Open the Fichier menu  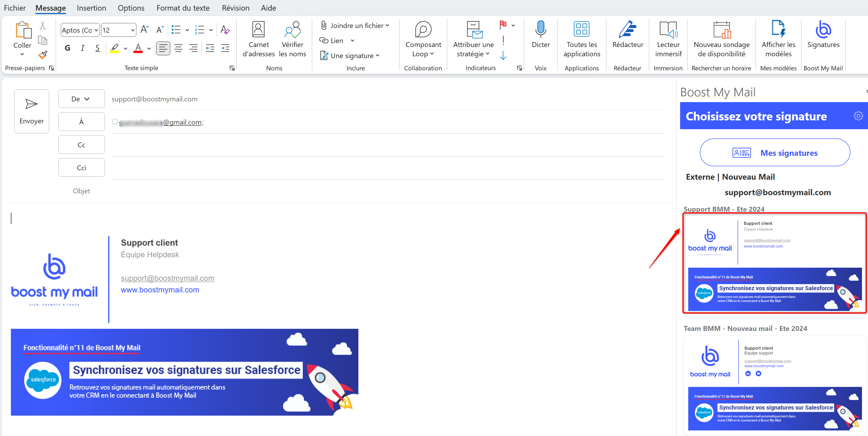click(x=15, y=8)
